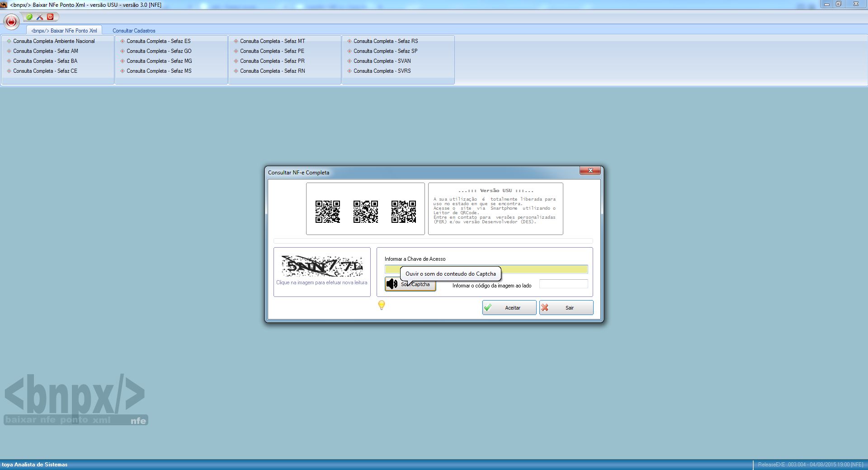The image size is (868, 470).
Task: Click the 'Informar o código da imagem ao lado' label
Action: (492, 286)
